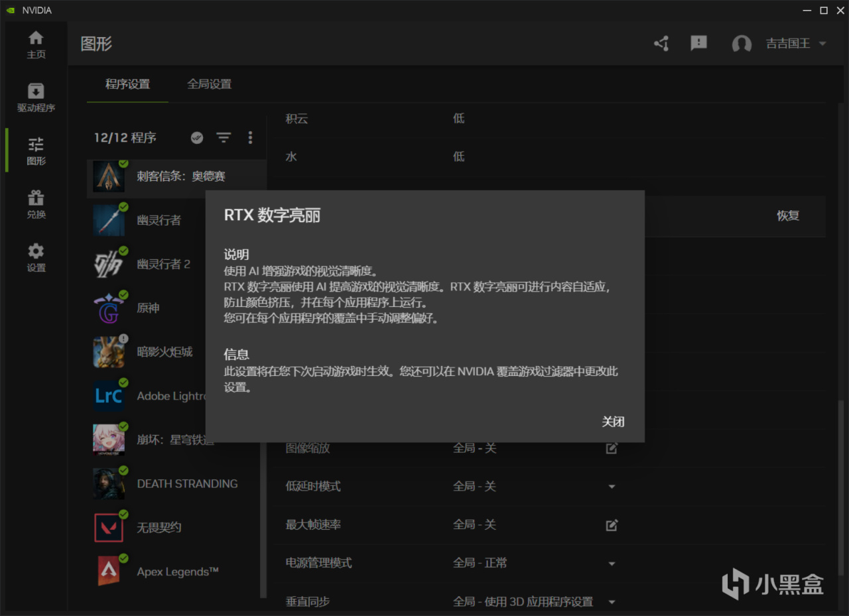Switch to the 全局设置 tab
The height and width of the screenshot is (616, 849).
tap(210, 84)
